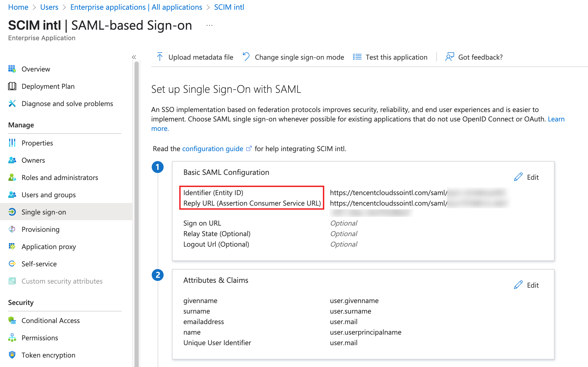Open the Properties menu item

pyautogui.click(x=37, y=143)
